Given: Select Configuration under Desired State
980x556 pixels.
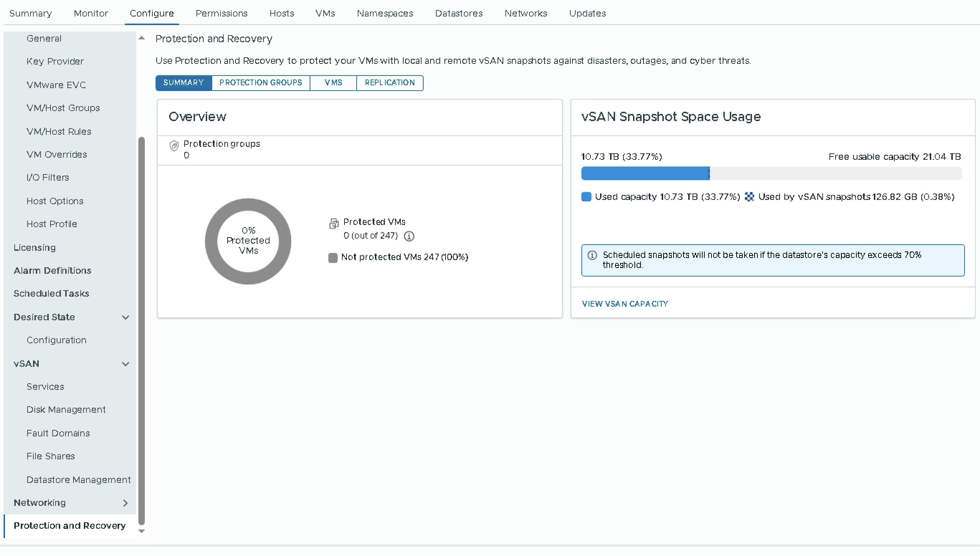Looking at the screenshot, I should click(x=57, y=340).
